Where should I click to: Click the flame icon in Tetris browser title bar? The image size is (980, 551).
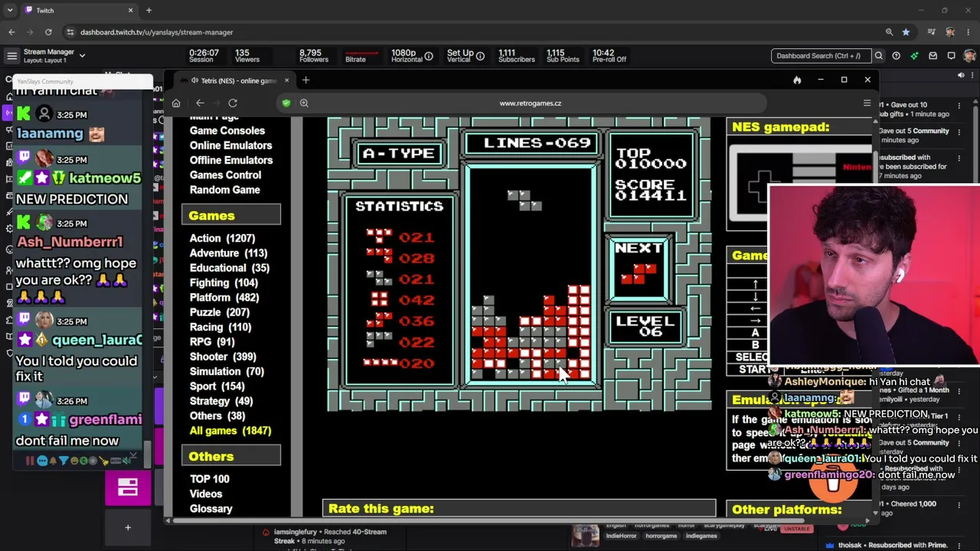[x=797, y=80]
